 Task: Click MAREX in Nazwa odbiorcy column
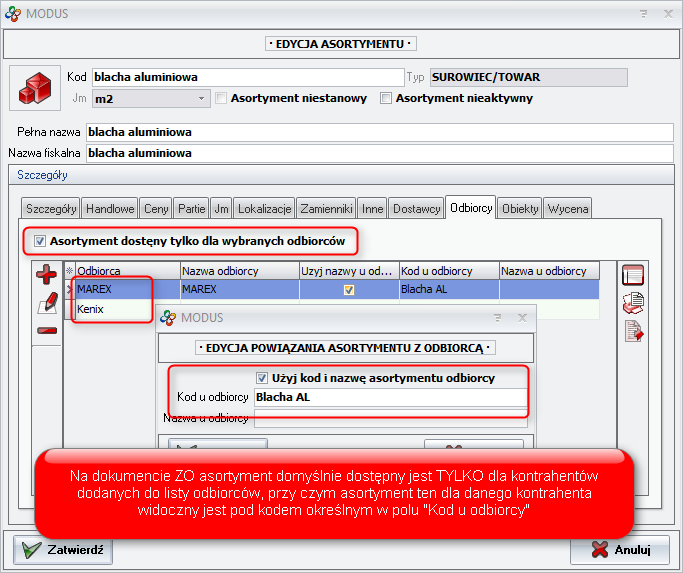pos(240,289)
